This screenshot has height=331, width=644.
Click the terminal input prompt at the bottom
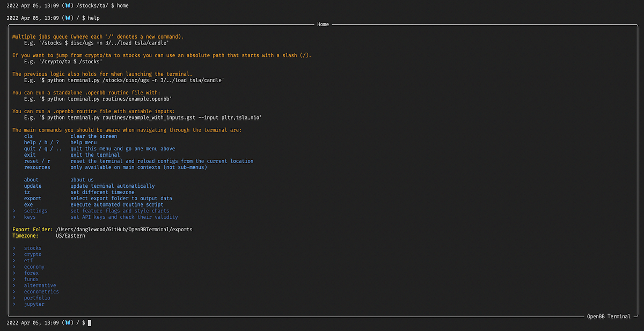[x=88, y=322]
